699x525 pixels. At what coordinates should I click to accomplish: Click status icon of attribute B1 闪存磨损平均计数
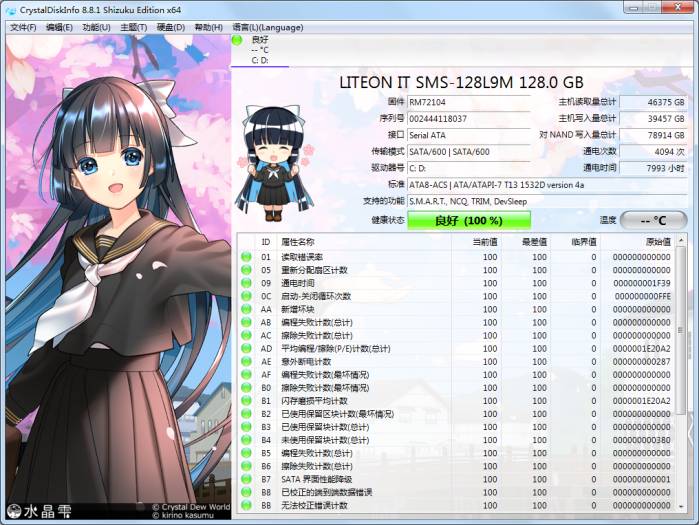coord(246,401)
